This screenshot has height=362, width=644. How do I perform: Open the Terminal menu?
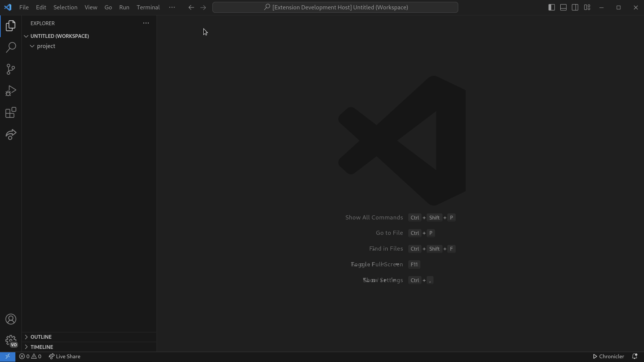148,7
